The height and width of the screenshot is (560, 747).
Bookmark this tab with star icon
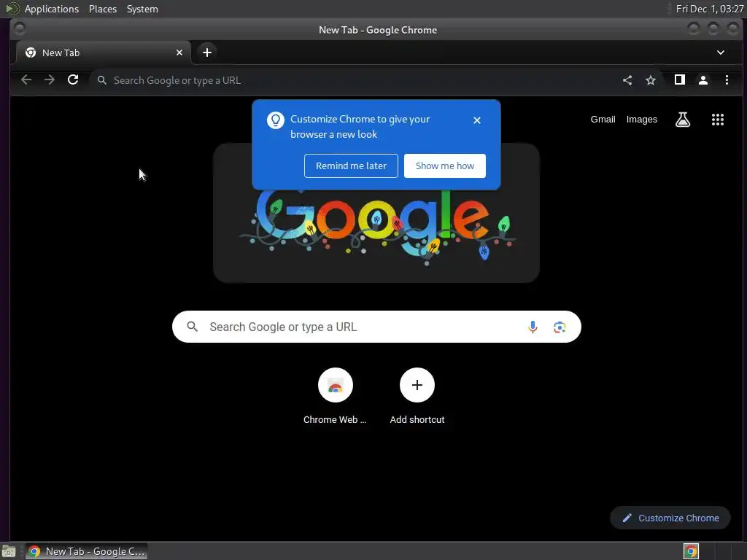(x=651, y=80)
